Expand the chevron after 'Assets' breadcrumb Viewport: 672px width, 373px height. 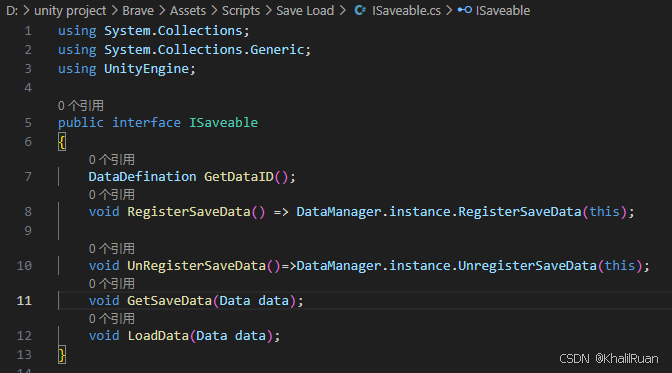214,10
